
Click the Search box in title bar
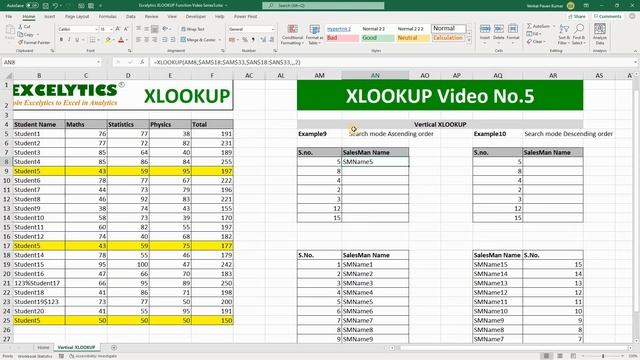pos(323,6)
